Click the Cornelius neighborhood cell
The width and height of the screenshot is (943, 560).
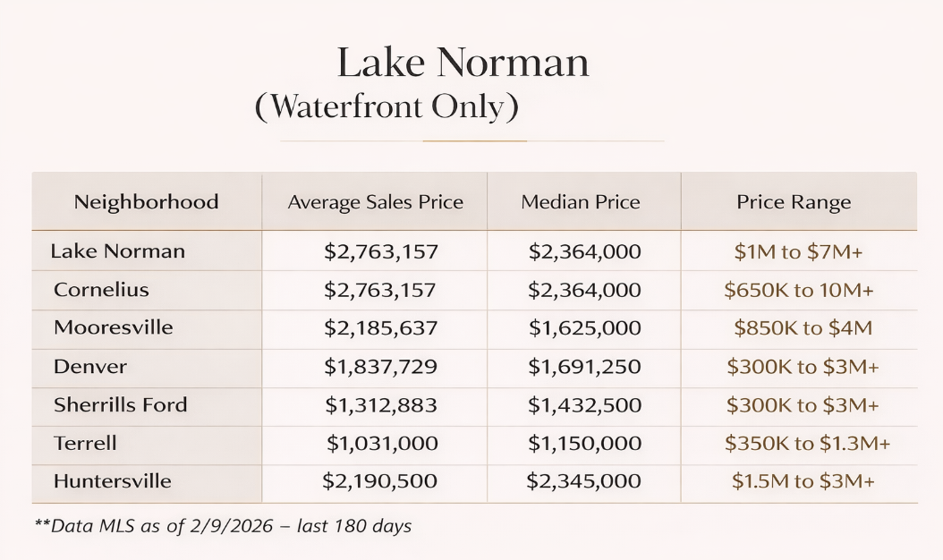pos(101,290)
